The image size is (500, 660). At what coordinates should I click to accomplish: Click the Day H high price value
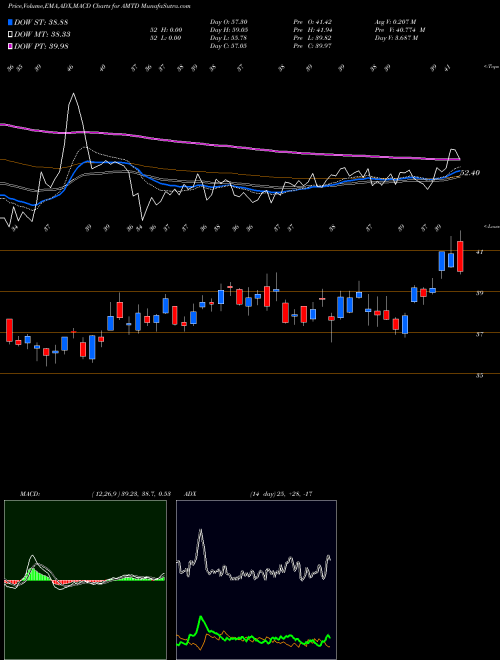coord(238,30)
